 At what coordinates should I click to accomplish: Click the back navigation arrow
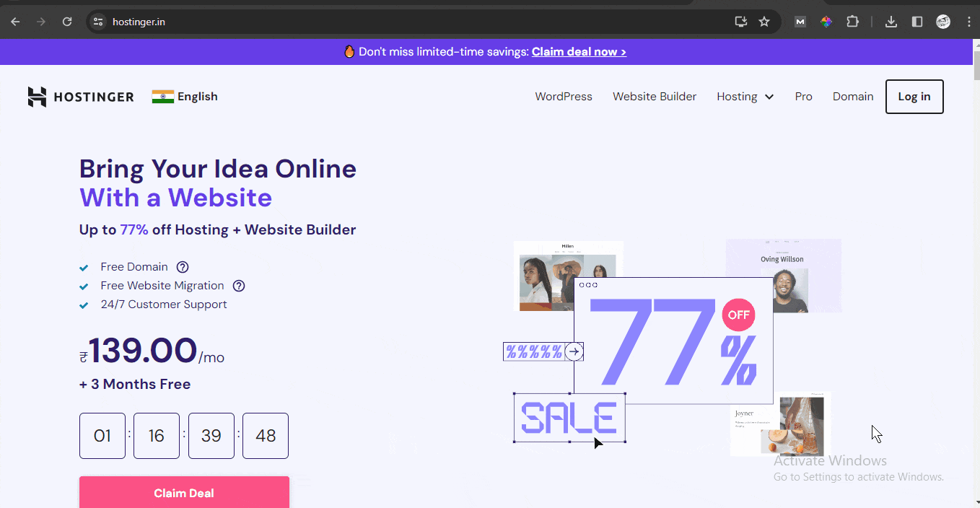(14, 21)
